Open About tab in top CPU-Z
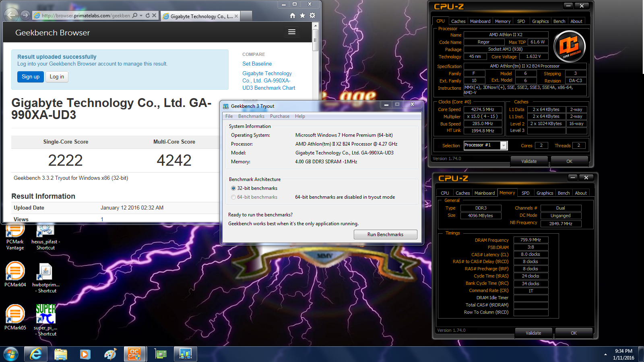 pyautogui.click(x=576, y=21)
